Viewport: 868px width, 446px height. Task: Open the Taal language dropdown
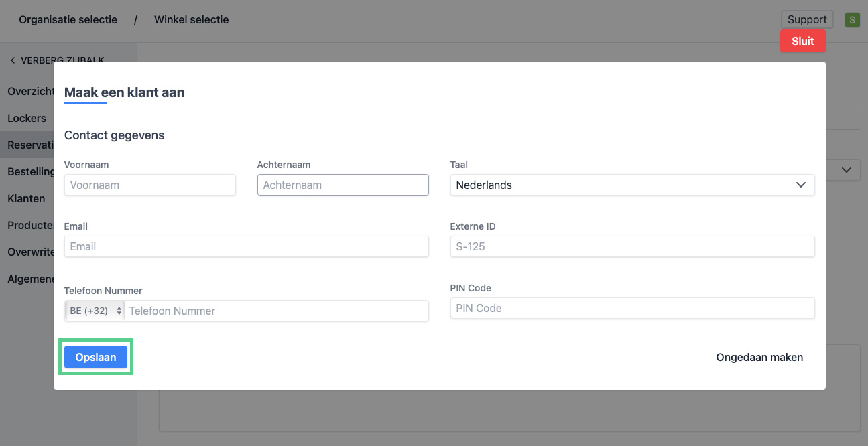631,185
